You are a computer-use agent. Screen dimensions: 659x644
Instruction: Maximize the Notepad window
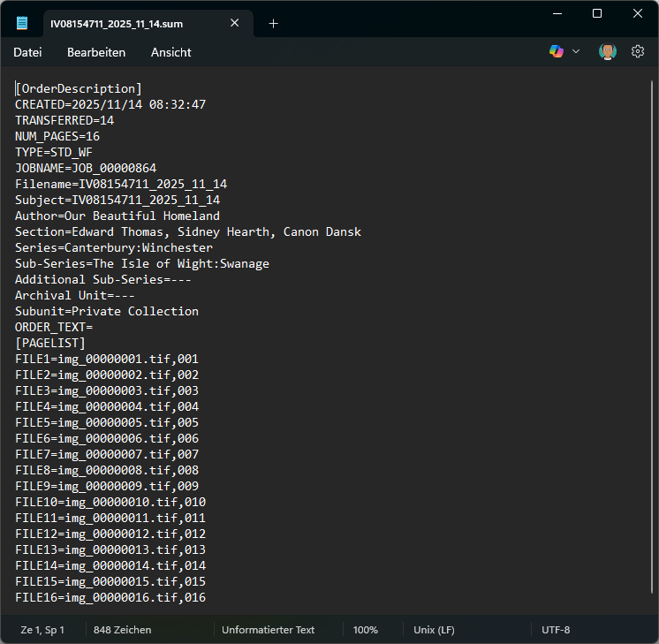[x=597, y=13]
